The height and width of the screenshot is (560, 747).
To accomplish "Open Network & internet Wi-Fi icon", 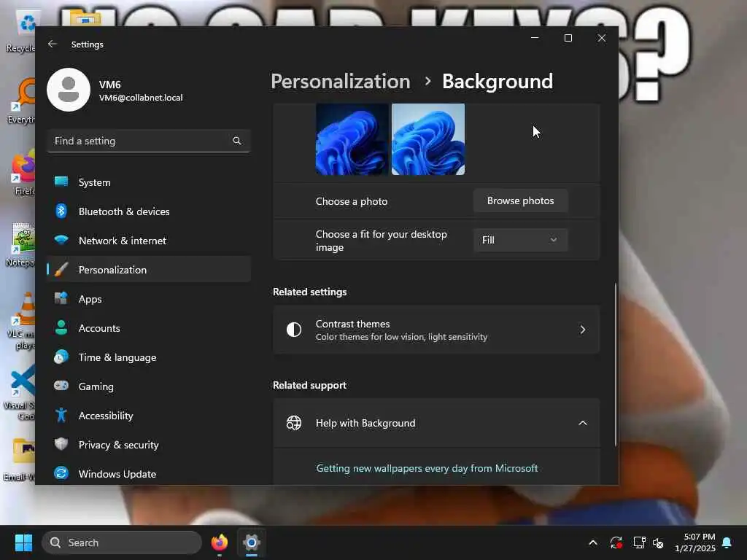I will (61, 240).
